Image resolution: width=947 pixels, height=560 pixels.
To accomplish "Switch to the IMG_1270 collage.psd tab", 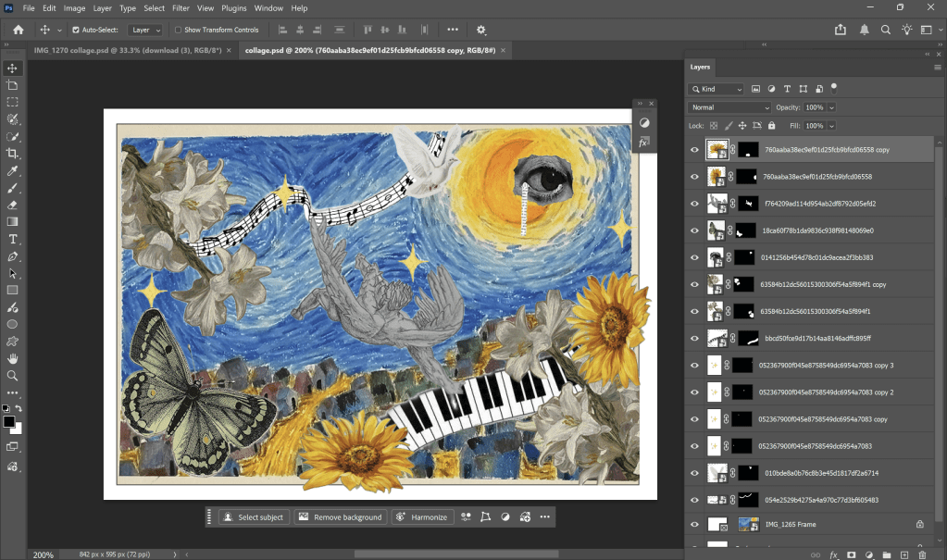I will click(128, 51).
